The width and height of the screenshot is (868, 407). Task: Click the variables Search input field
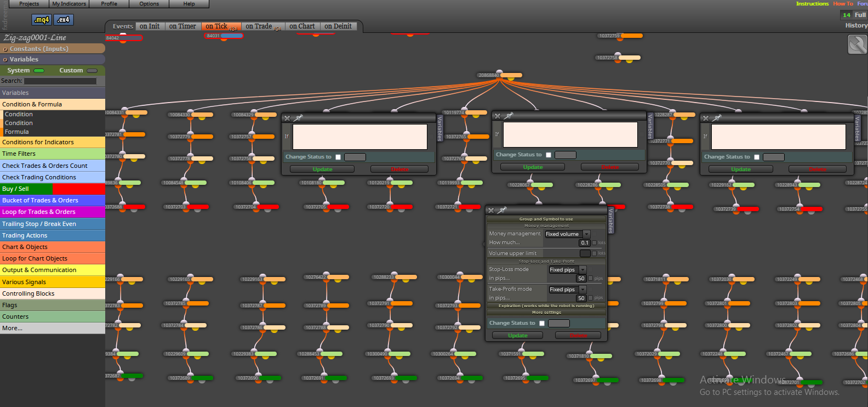pos(60,81)
